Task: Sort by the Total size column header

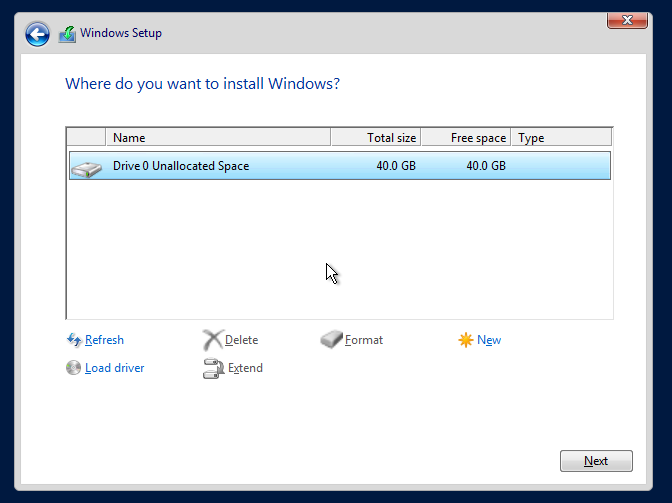Action: pyautogui.click(x=376, y=138)
